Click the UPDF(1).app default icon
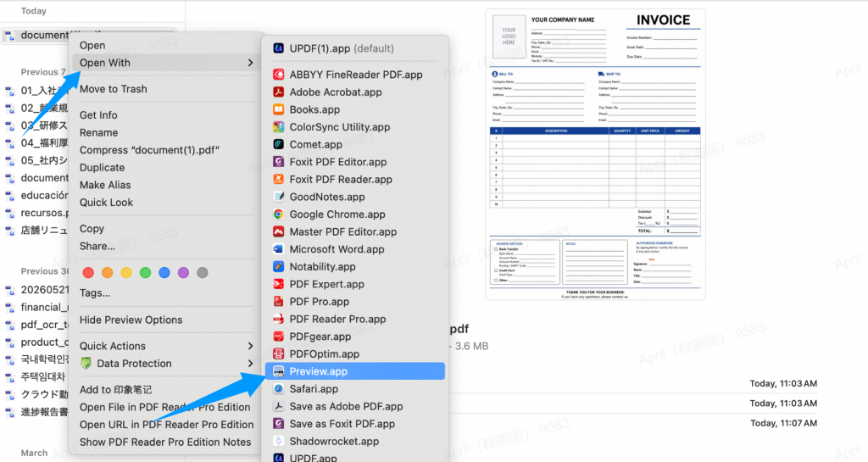 (278, 48)
